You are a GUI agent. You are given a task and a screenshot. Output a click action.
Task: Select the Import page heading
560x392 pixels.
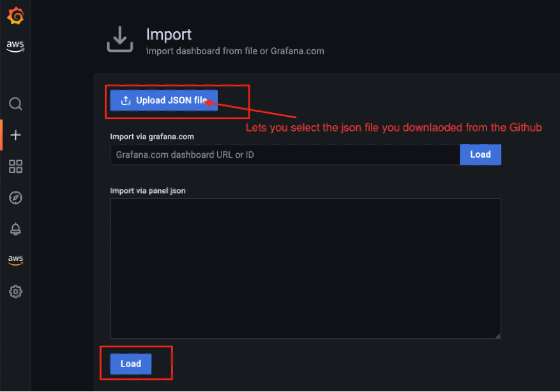pos(169,34)
